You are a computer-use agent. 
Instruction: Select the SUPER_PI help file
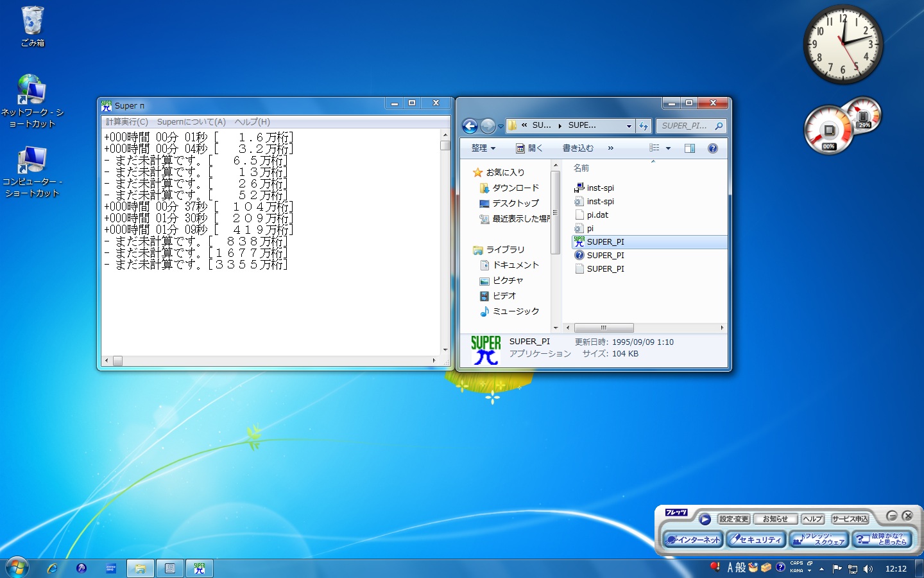[x=599, y=256]
